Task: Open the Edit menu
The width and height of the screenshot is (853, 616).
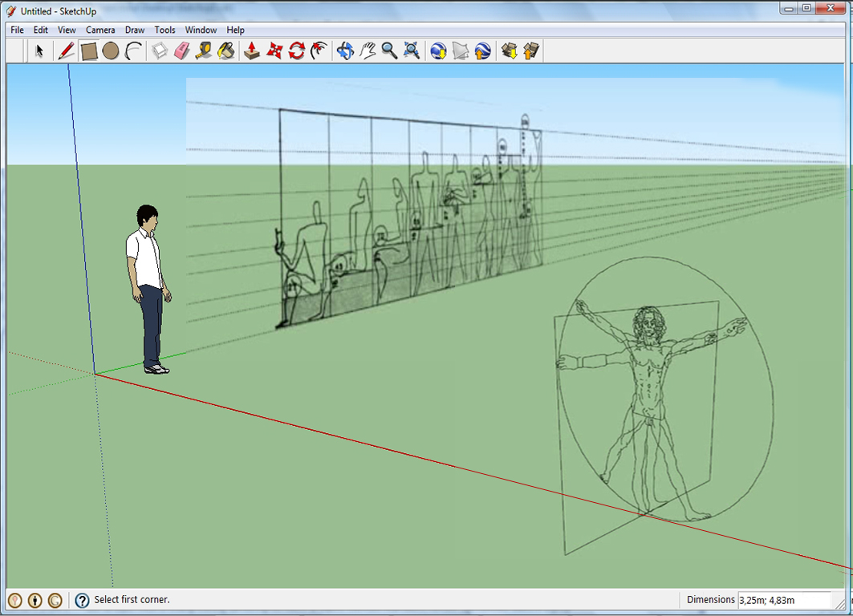Action: point(41,30)
